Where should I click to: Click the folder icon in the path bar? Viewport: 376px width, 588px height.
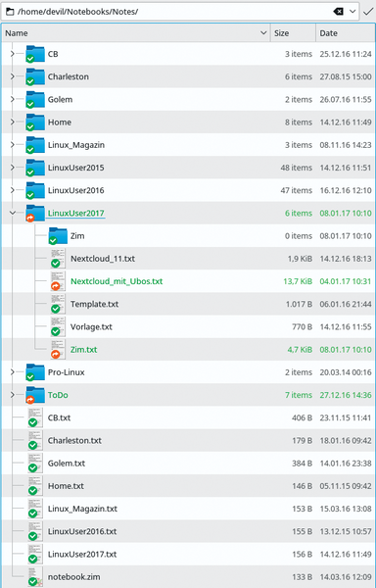click(10, 12)
